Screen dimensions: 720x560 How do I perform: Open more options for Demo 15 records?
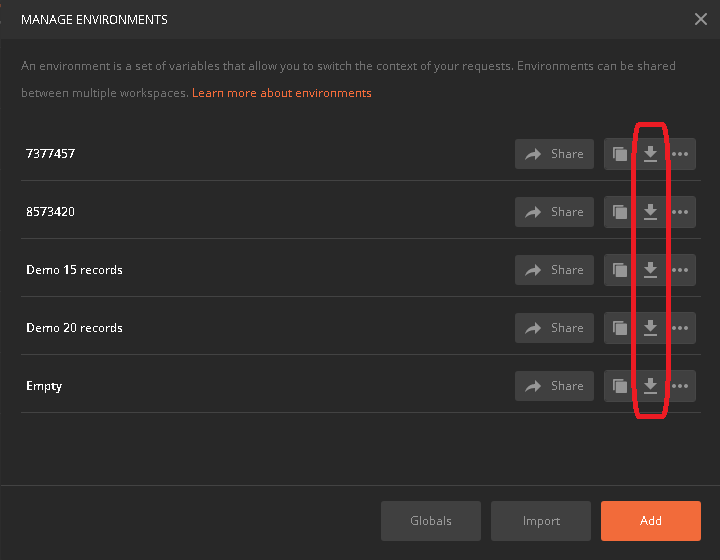pos(680,270)
